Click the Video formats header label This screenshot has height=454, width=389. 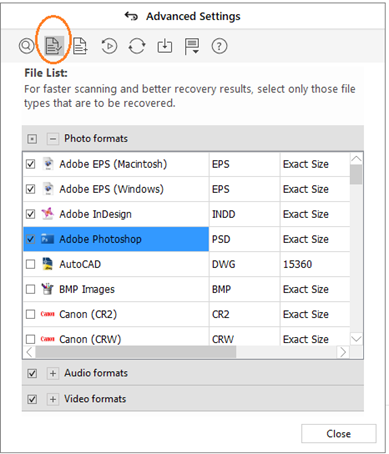(95, 399)
